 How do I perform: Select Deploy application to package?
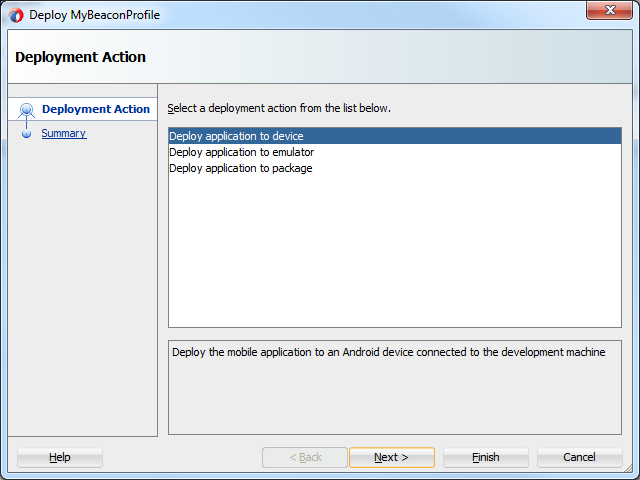(x=395, y=168)
